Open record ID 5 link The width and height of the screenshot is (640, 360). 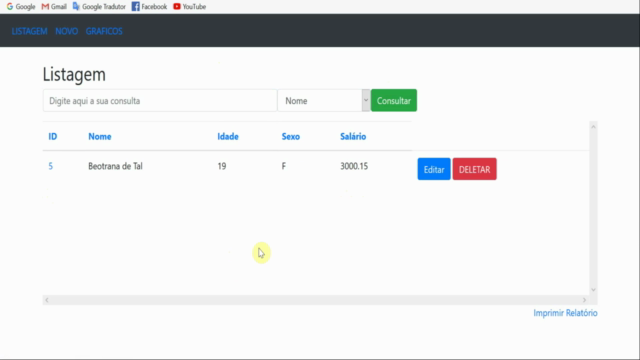point(51,166)
